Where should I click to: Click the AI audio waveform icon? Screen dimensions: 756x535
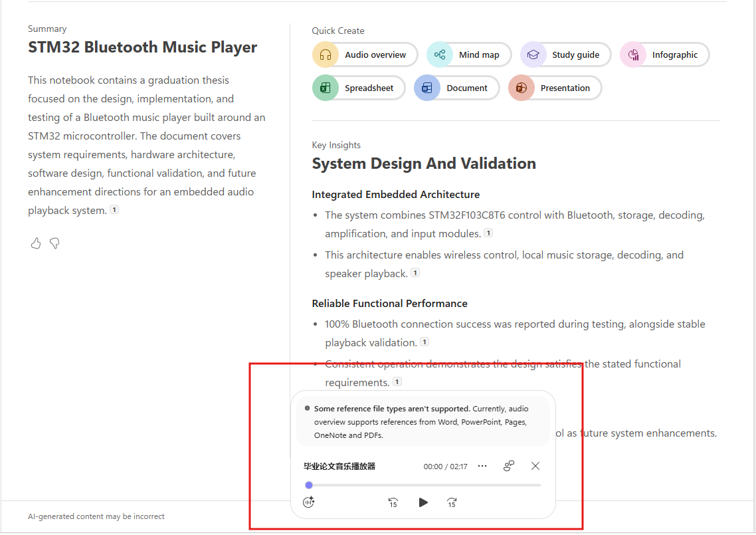point(308,502)
